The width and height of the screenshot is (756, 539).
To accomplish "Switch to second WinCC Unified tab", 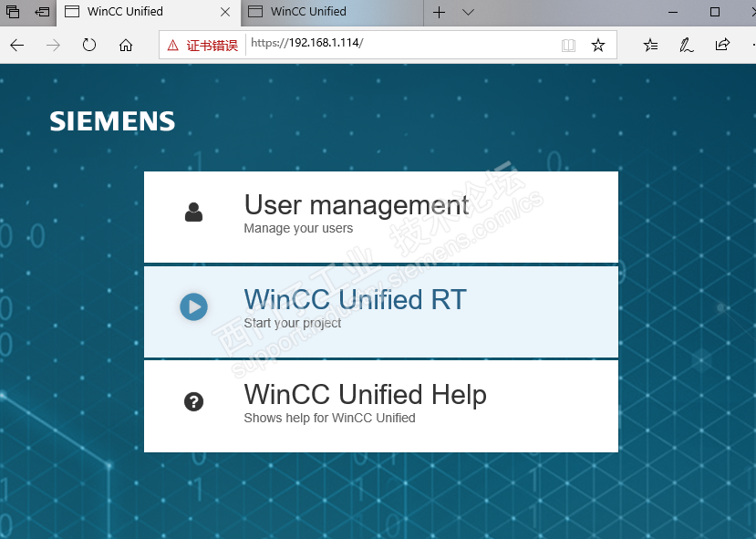I will pyautogui.click(x=332, y=12).
